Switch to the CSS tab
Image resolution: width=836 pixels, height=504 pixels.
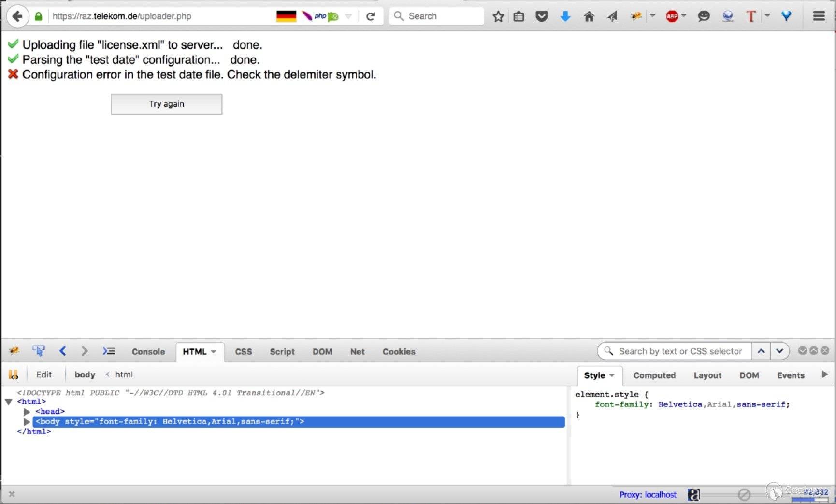pos(244,352)
